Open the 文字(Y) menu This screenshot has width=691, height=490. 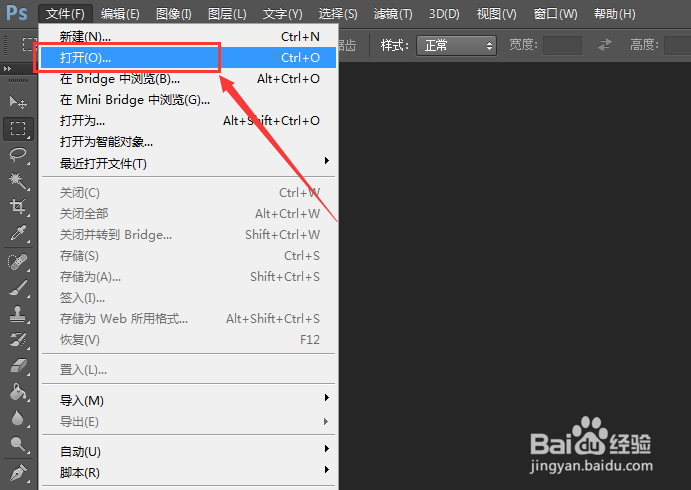(282, 14)
